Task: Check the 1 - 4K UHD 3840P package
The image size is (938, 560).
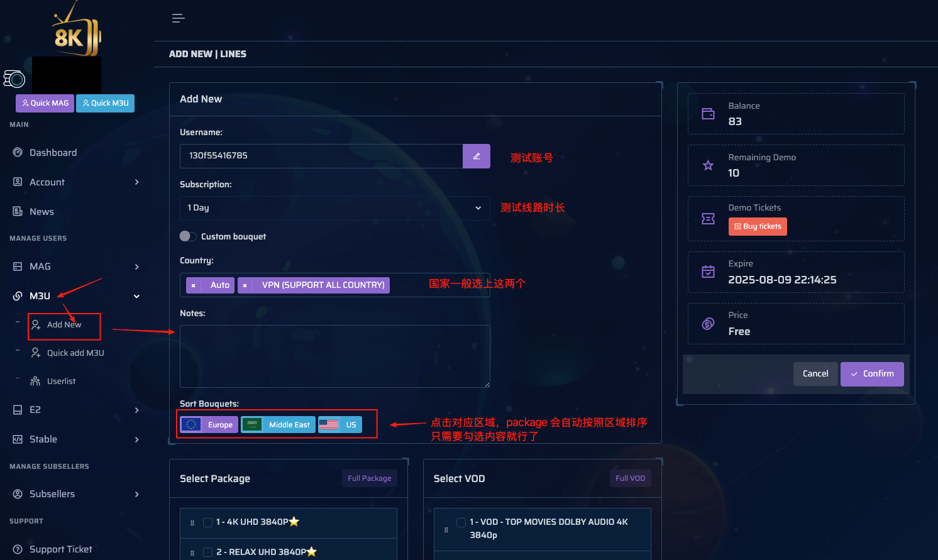Action: pyautogui.click(x=207, y=522)
